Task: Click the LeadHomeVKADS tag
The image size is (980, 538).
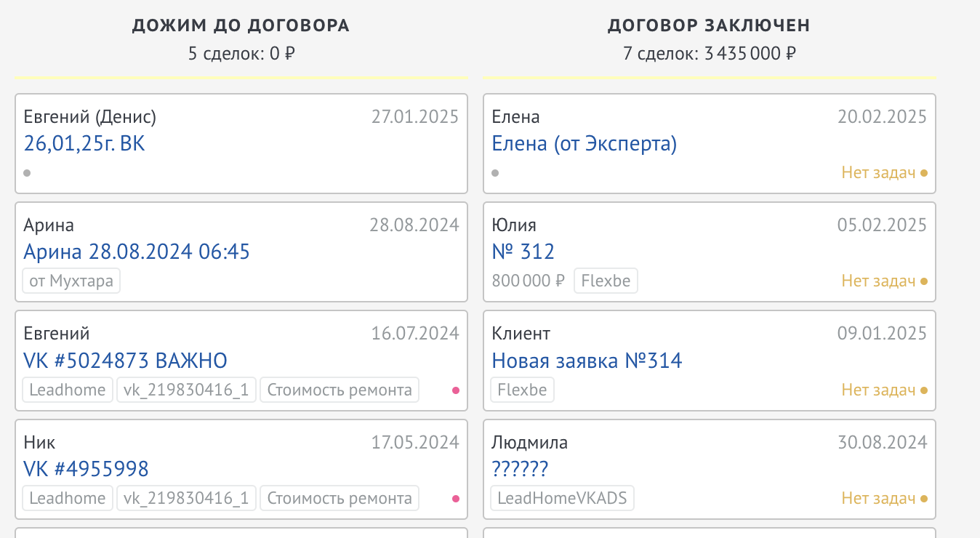Action: (x=562, y=498)
